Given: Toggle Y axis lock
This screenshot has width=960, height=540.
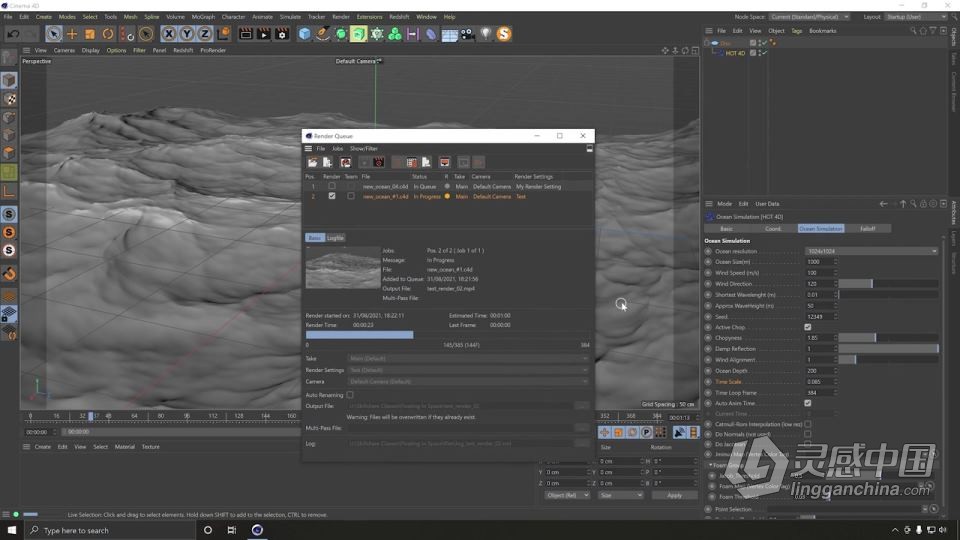Looking at the screenshot, I should [x=187, y=34].
